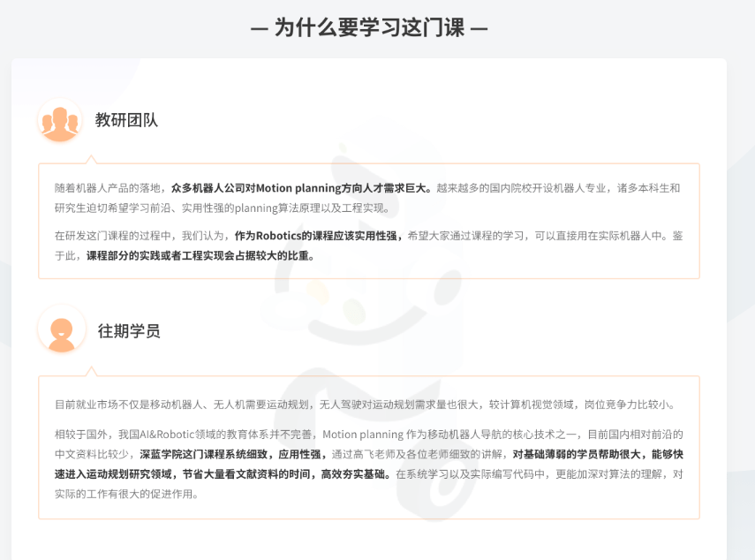Click the 往期学员 section heading

129,331
